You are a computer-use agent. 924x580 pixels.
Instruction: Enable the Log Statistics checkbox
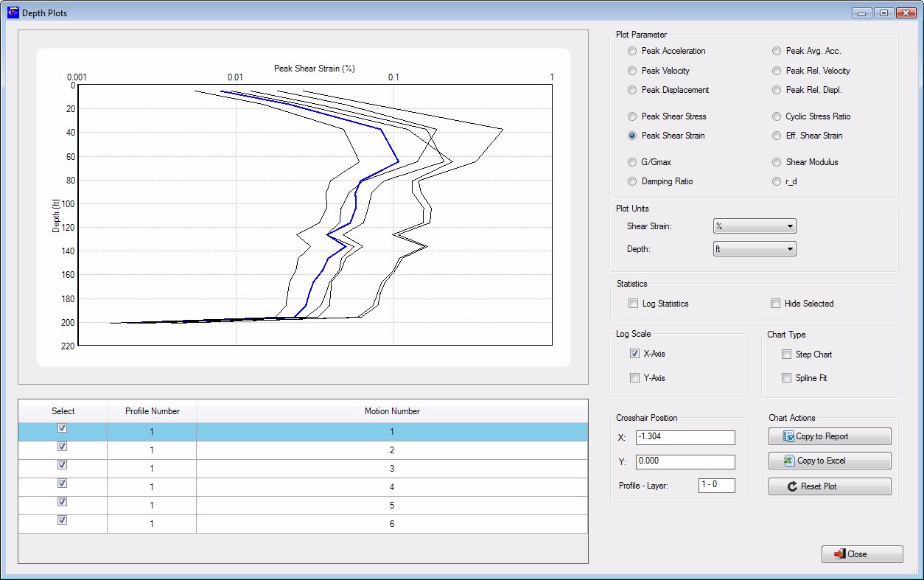(x=633, y=304)
